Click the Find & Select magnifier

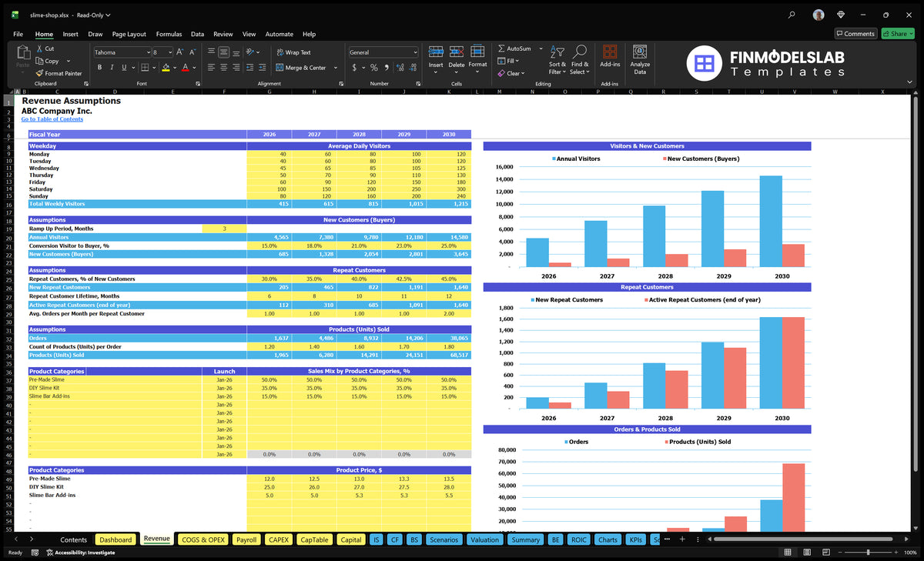point(580,52)
